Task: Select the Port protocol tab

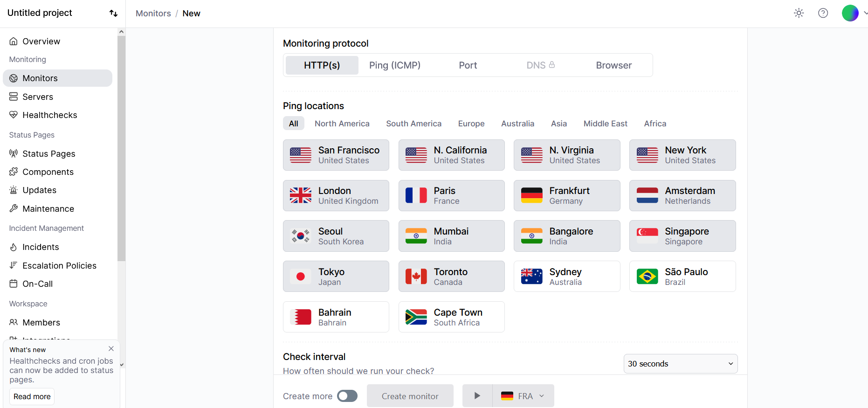Action: (x=468, y=65)
